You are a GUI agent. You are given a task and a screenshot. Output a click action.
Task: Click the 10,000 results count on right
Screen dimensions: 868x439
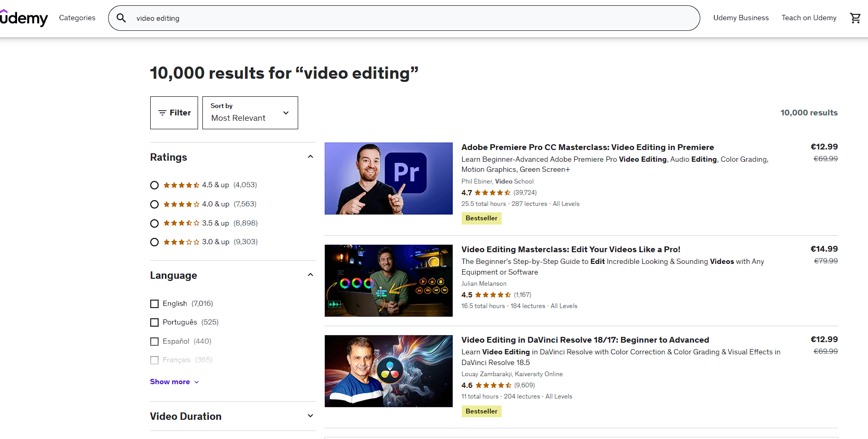tap(809, 113)
